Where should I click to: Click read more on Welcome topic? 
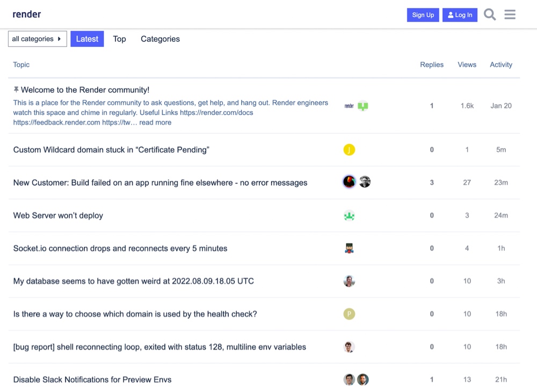[x=155, y=122]
